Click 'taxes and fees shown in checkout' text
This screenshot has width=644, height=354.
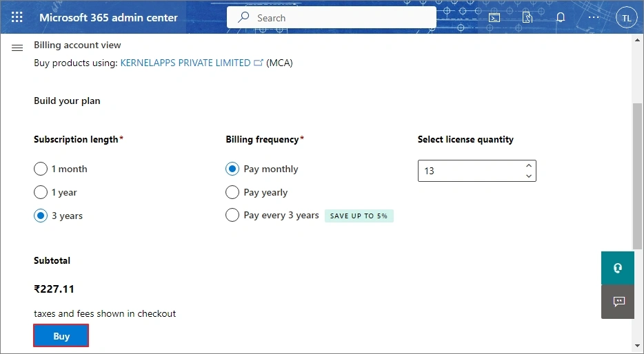(x=105, y=314)
